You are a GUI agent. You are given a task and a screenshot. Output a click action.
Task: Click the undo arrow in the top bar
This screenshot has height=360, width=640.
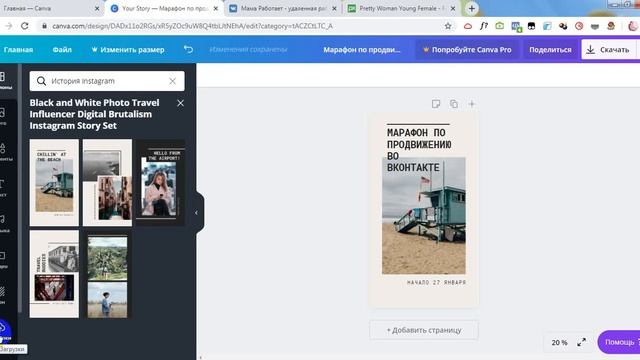click(188, 49)
